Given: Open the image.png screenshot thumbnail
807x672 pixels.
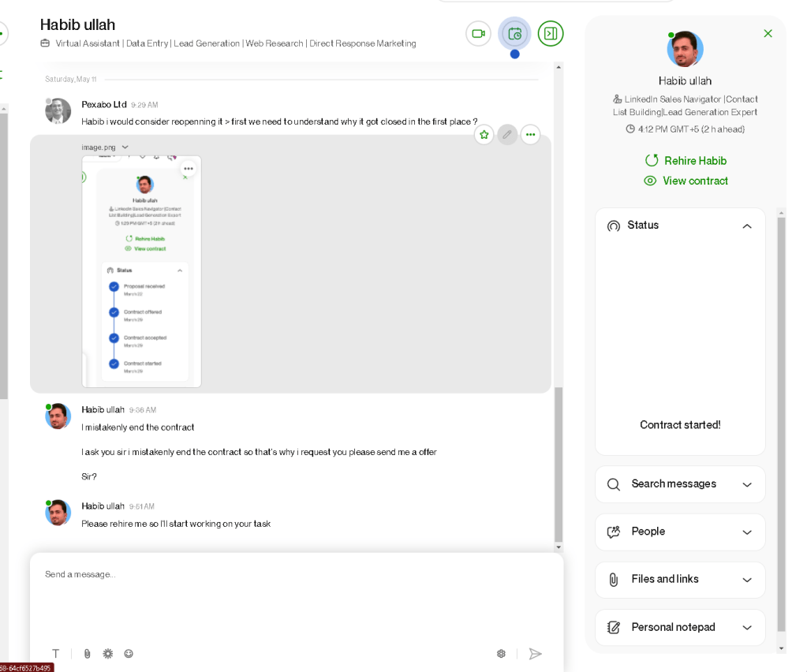Looking at the screenshot, I should tap(141, 271).
